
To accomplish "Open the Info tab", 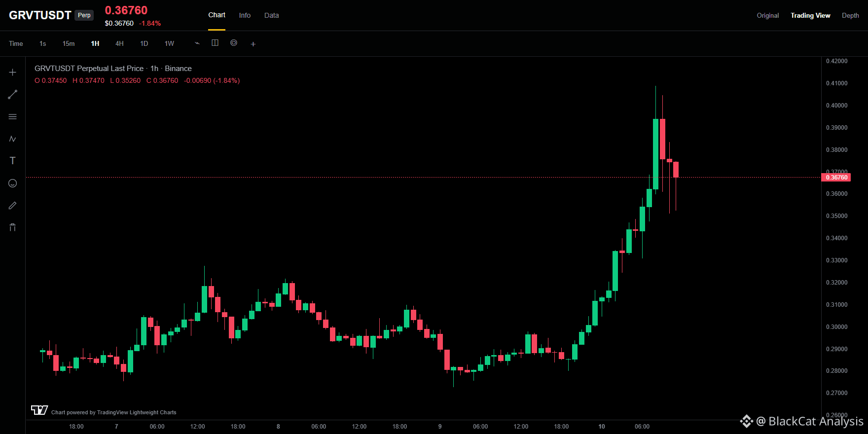I will pos(245,15).
